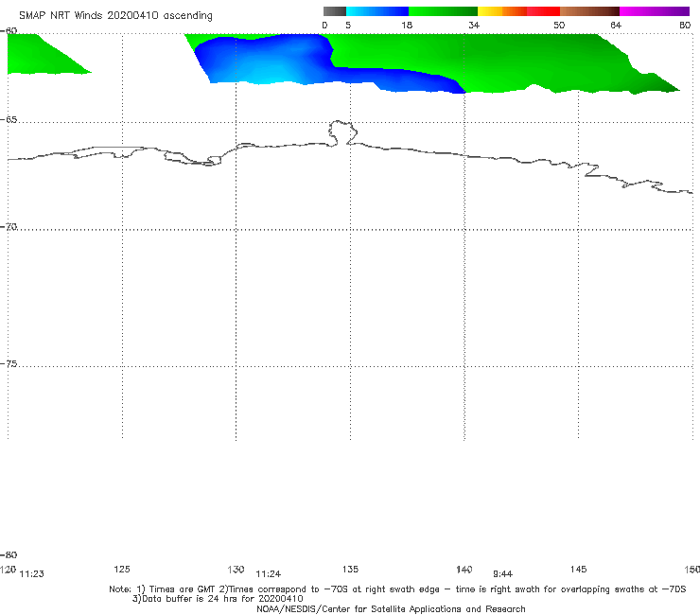The width and height of the screenshot is (700, 615).
Task: Click the '-65' latitude label
Action: 9,120
